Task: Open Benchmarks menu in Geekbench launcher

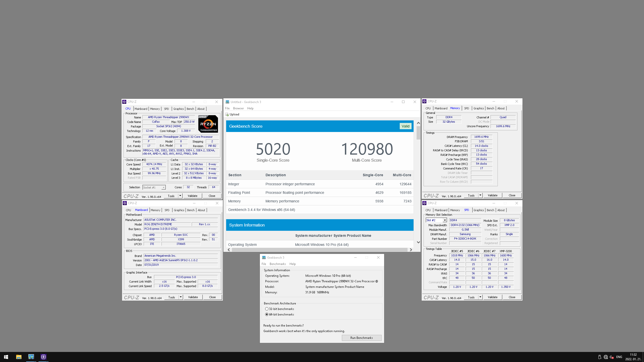Action: (x=278, y=264)
